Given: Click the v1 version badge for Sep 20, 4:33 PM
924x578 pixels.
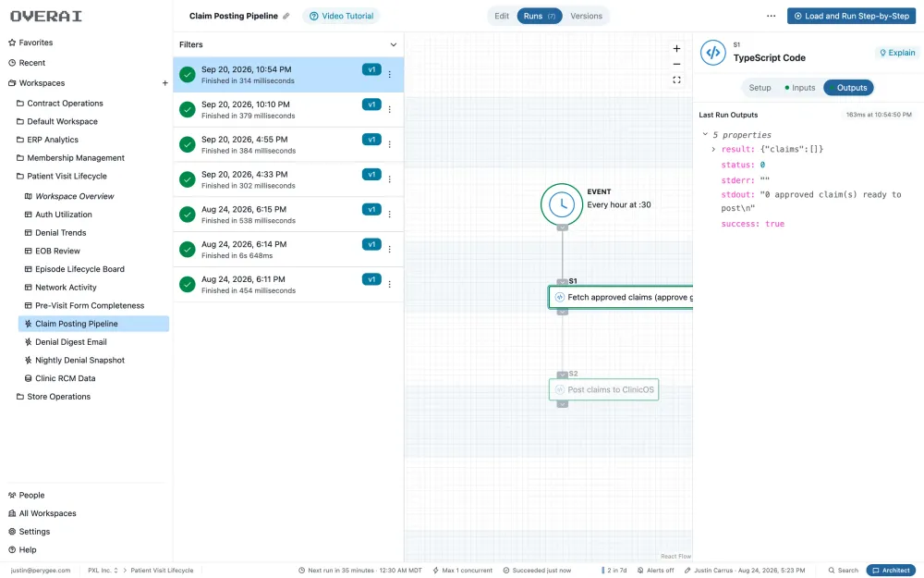Looking at the screenshot, I should (x=371, y=175).
